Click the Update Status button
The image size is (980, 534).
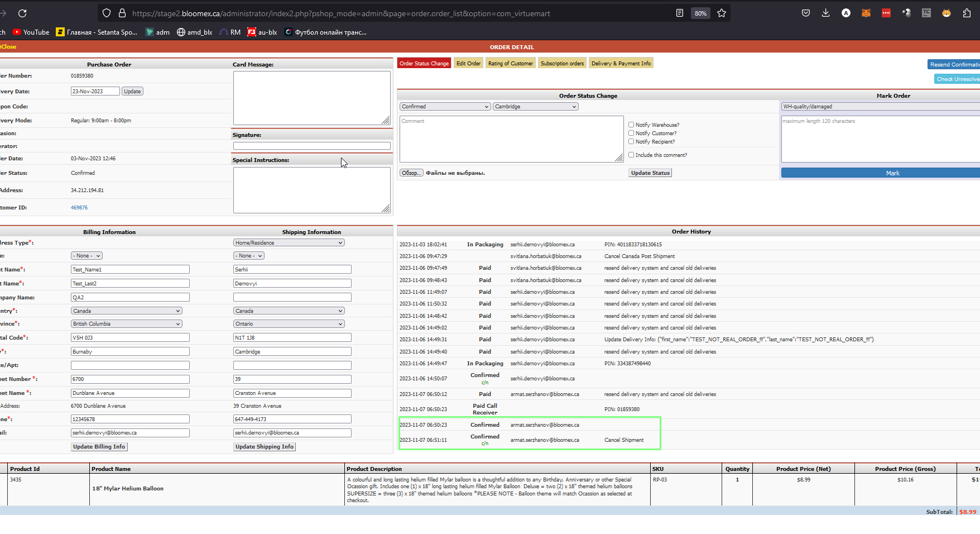(650, 173)
